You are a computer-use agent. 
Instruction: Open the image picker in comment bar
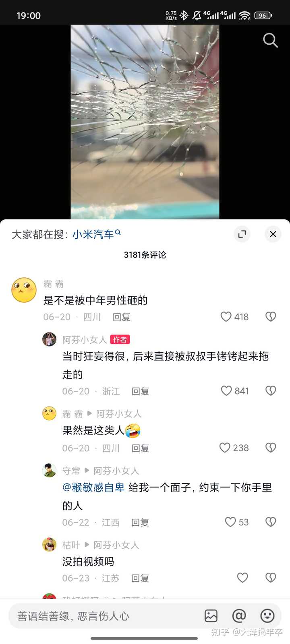[211, 616]
